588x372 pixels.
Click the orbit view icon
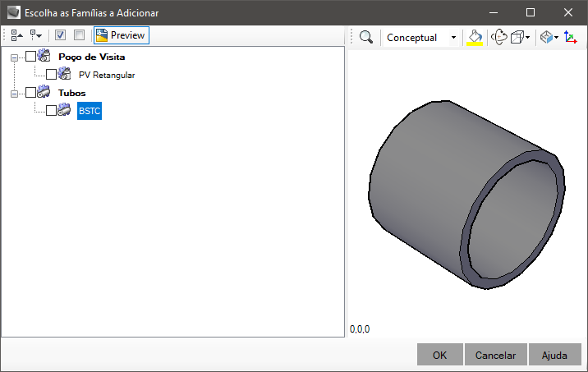[499, 37]
